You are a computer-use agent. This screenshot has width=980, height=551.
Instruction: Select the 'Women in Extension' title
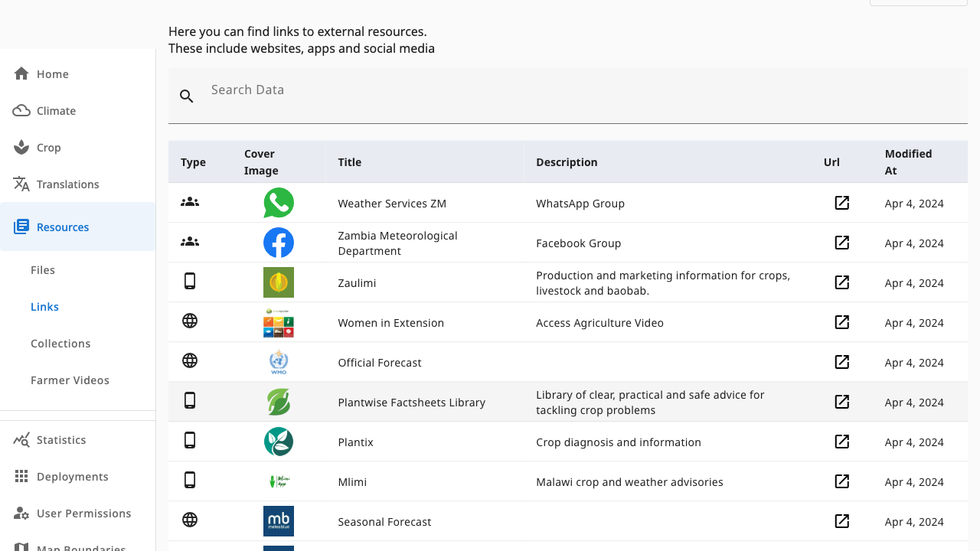click(x=390, y=323)
